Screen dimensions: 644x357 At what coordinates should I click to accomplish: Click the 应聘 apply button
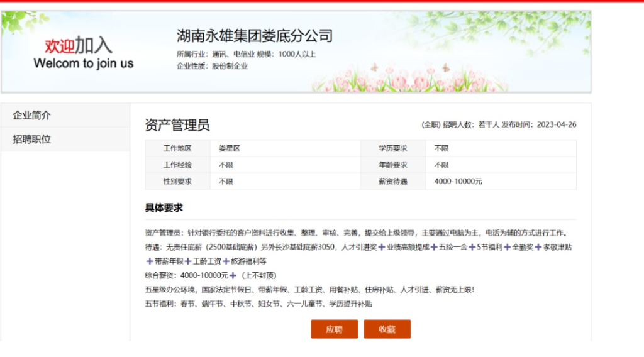coord(335,329)
